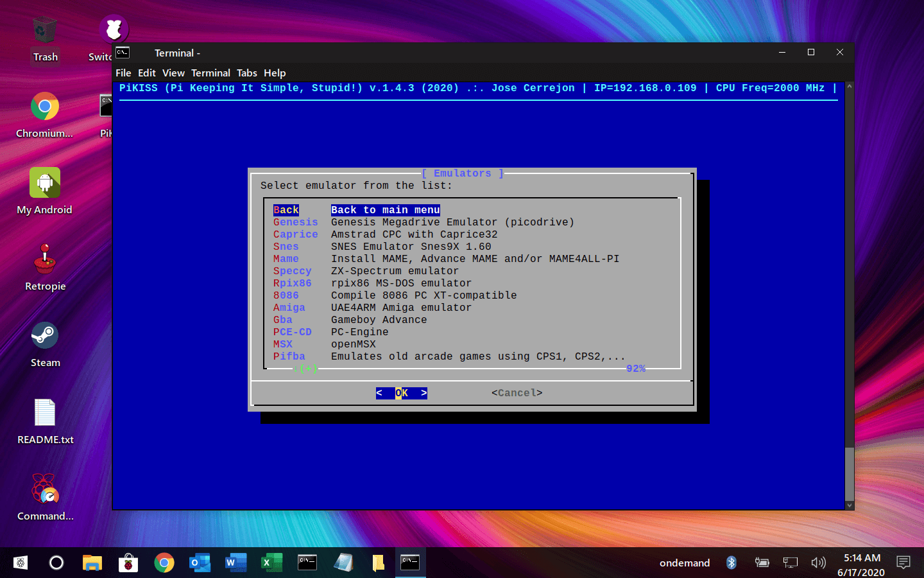The height and width of the screenshot is (578, 924).
Task: Open Outlook icon in the taskbar
Action: pos(200,563)
